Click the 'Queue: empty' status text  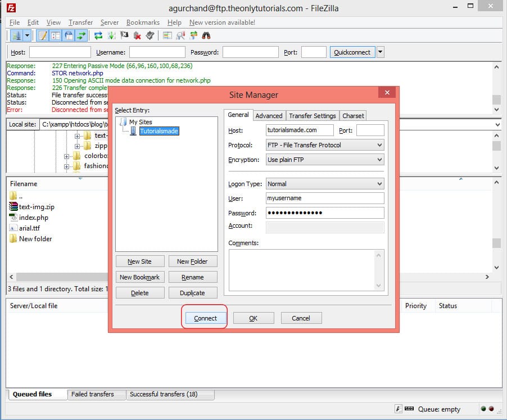[x=439, y=409]
